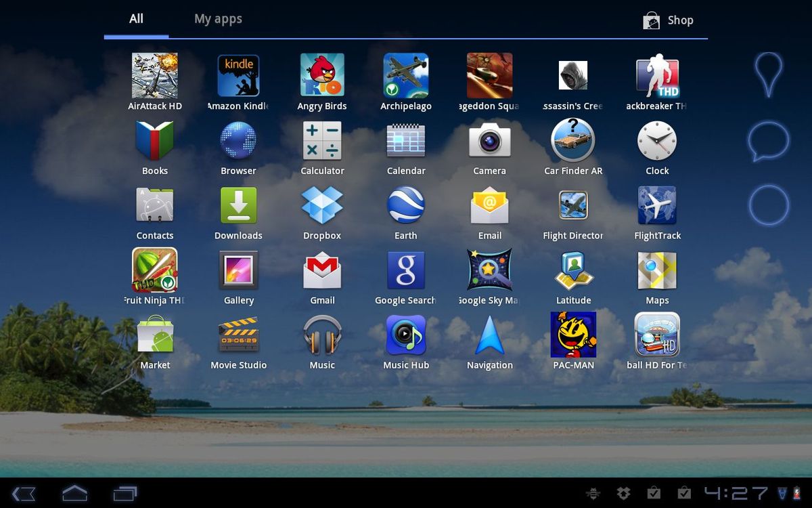
Task: Open the Android Market app
Action: click(x=155, y=335)
